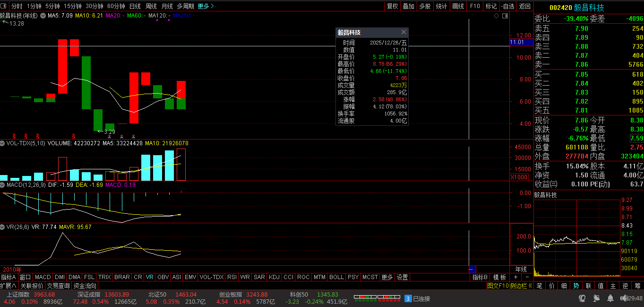Zoom out chart with the − button
Screen dimensions: 644x307
(526, 277)
